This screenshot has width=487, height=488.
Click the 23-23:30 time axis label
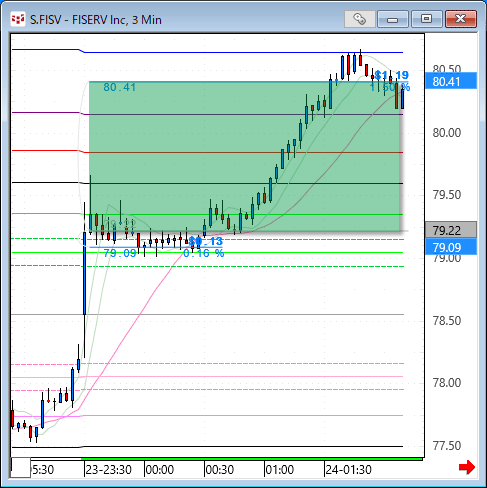click(109, 470)
